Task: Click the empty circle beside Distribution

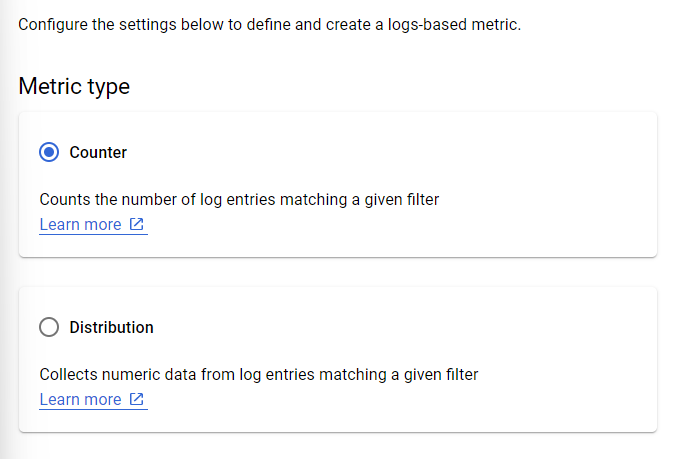Action: point(49,328)
